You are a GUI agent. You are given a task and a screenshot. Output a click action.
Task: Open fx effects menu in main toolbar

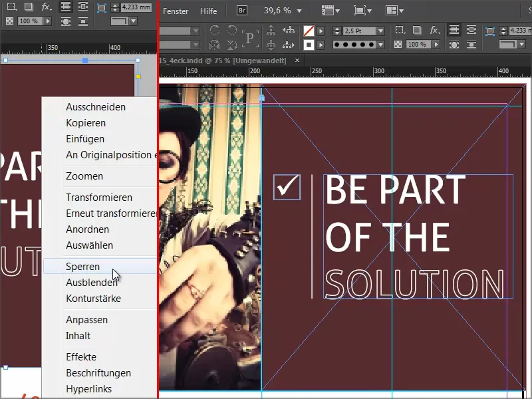435,30
